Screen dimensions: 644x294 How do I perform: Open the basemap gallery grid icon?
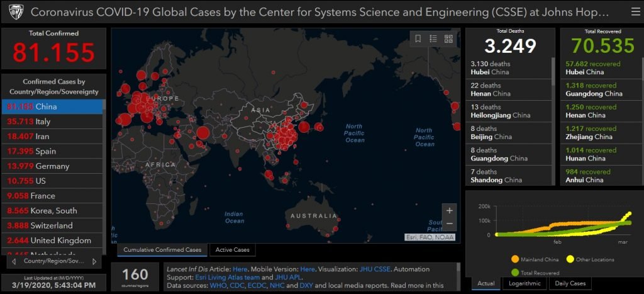click(x=448, y=38)
